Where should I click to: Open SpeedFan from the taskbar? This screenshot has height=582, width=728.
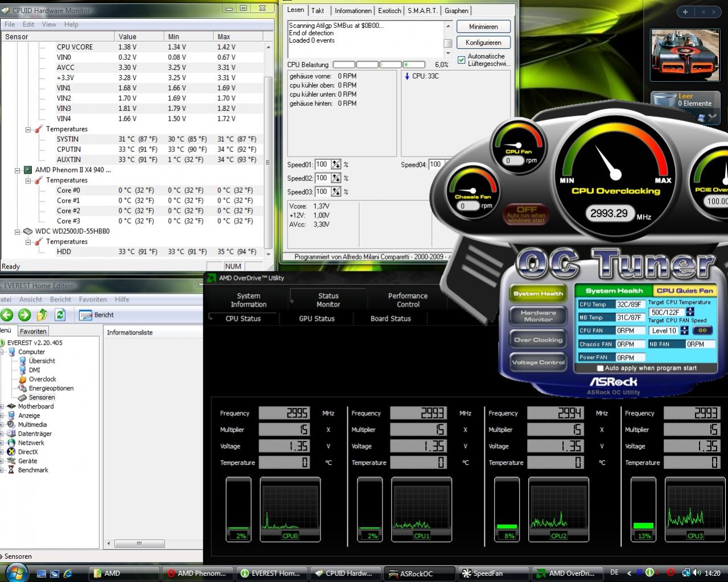pyautogui.click(x=492, y=573)
